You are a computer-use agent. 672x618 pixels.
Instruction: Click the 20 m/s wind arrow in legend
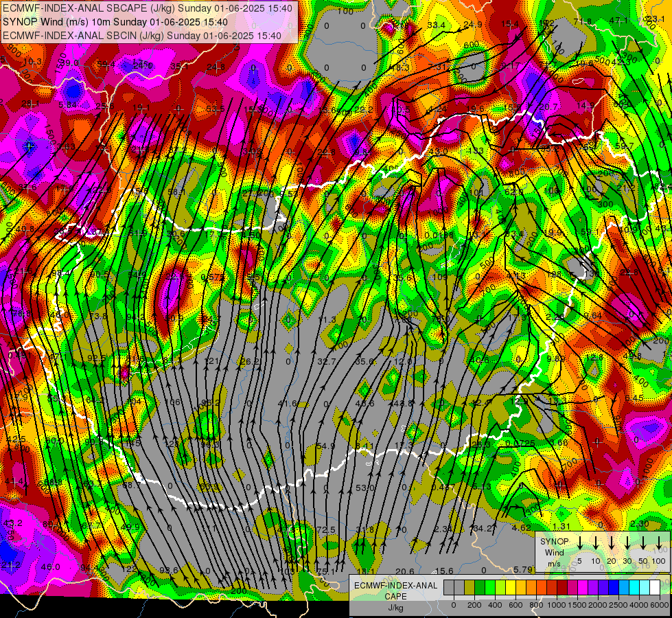click(x=612, y=544)
